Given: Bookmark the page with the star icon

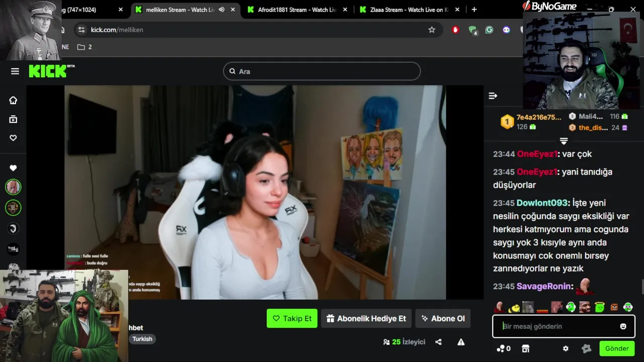Looking at the screenshot, I should coord(432,30).
